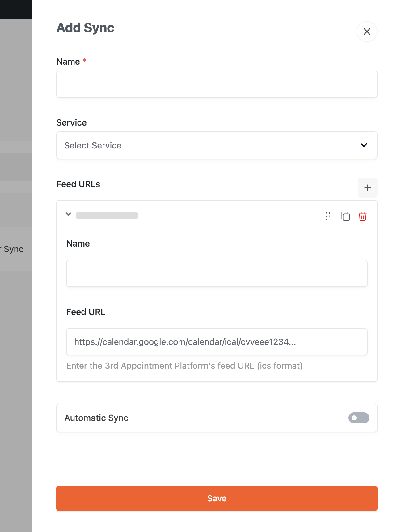Add a new feed URL with plus icon
Screen dimensions: 401x532
[367, 188]
